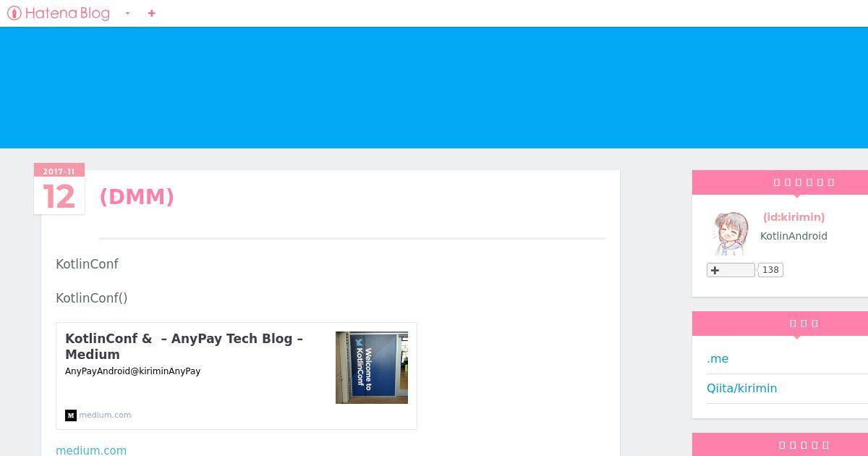Click the plus subscribe button

click(731, 270)
